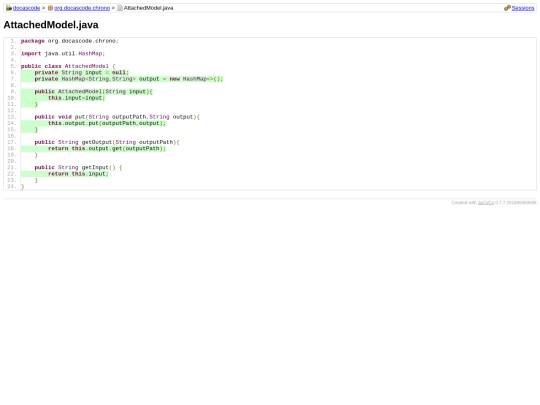The height and width of the screenshot is (405, 540).
Task: Click line number 12
Action: 12,111
